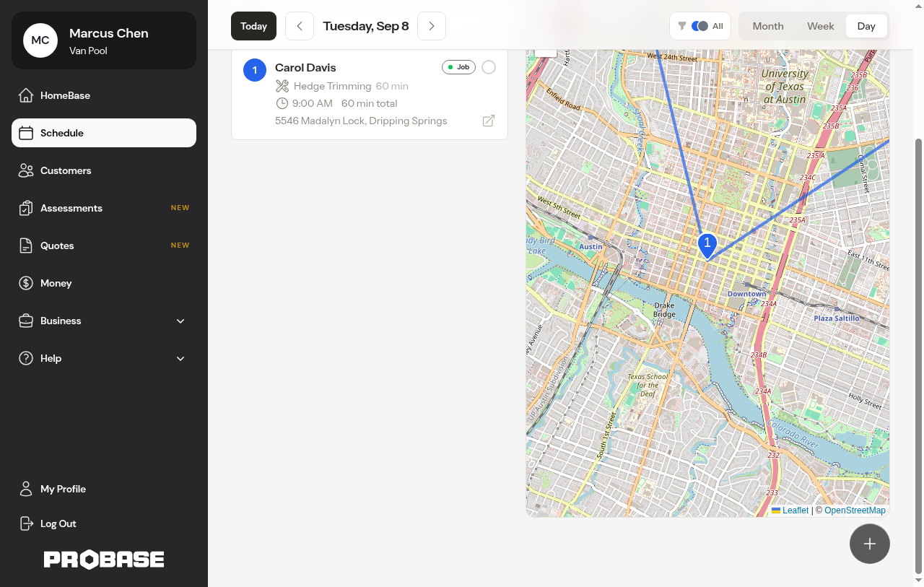The width and height of the screenshot is (924, 587).
Task: Click the add plus button
Action: 870,544
